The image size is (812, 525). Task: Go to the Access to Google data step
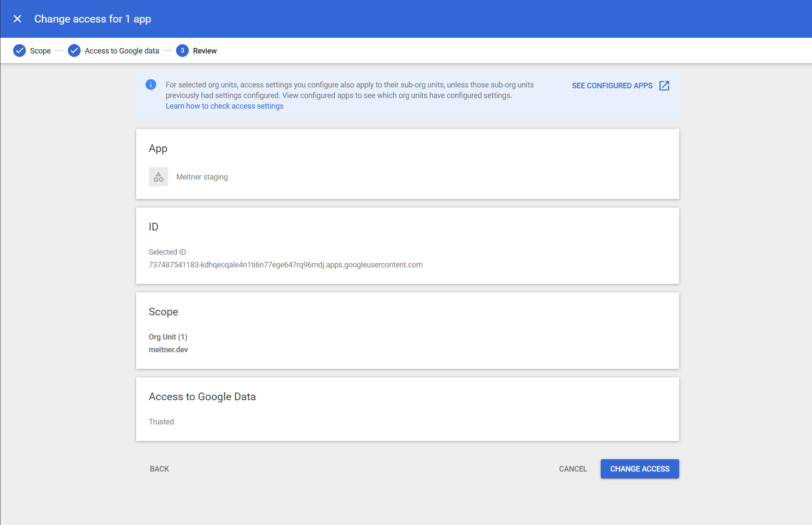[x=122, y=51]
